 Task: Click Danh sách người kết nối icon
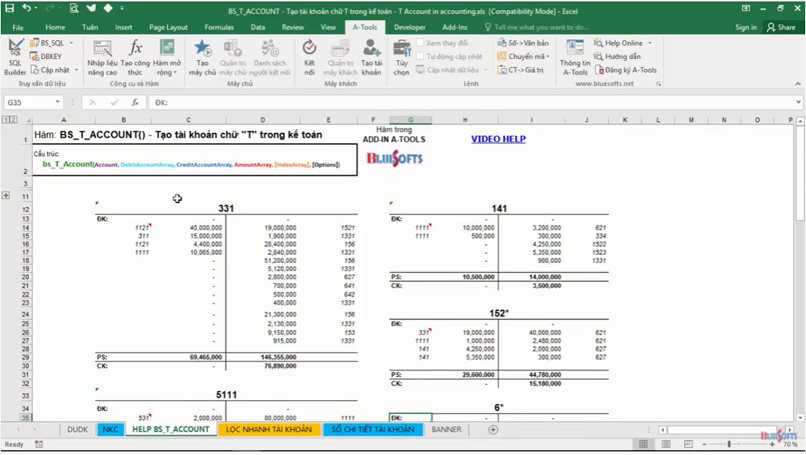click(270, 48)
